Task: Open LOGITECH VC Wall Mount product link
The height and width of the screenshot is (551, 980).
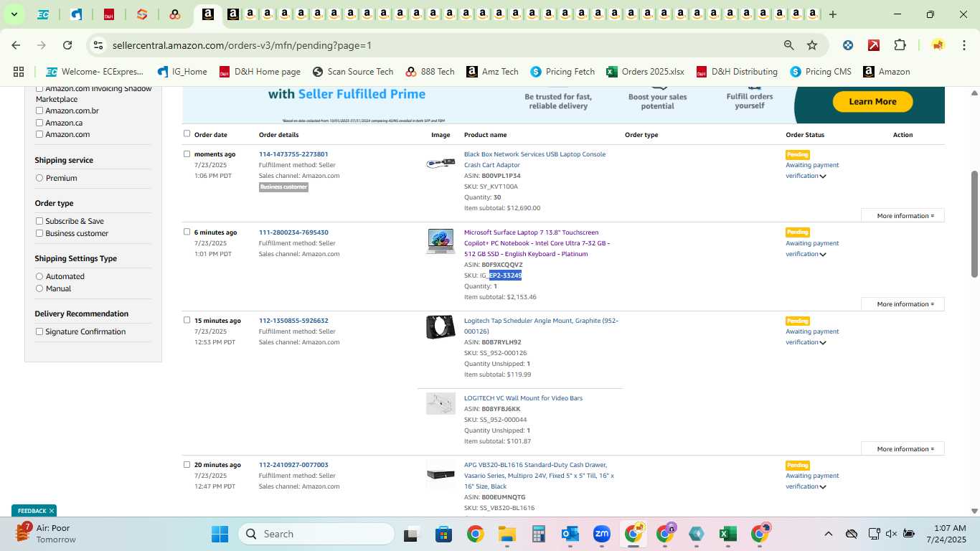Action: coord(523,398)
